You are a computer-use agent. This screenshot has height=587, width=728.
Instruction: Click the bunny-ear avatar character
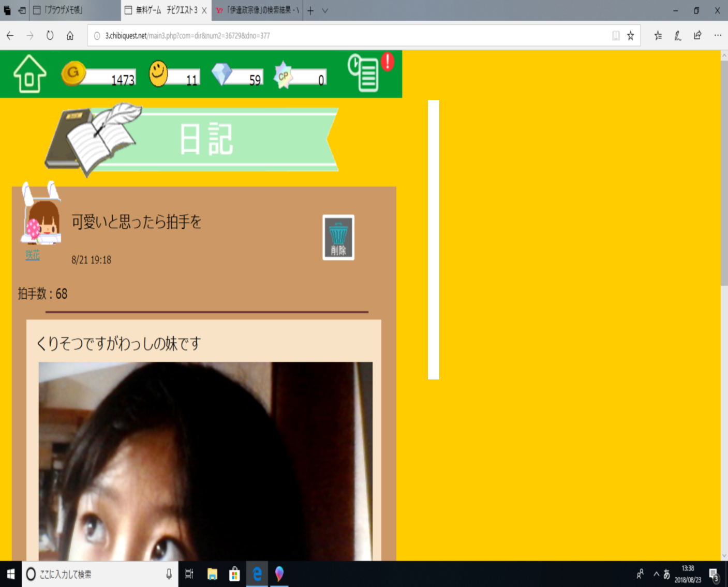(x=41, y=215)
